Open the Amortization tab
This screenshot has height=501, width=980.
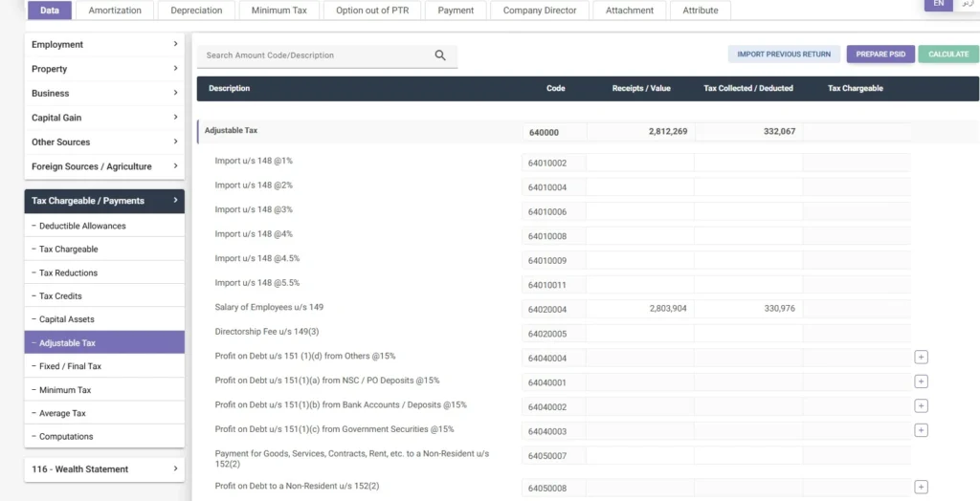tap(115, 10)
